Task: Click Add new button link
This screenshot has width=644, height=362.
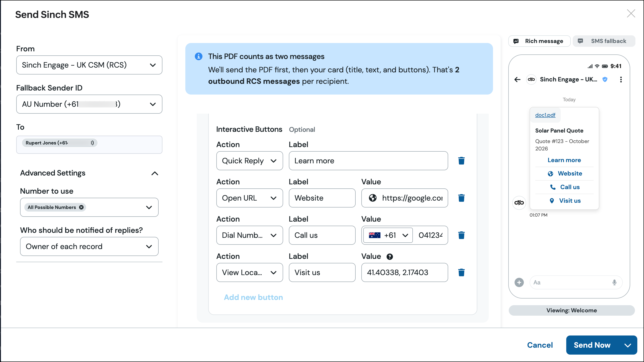Action: click(x=253, y=297)
